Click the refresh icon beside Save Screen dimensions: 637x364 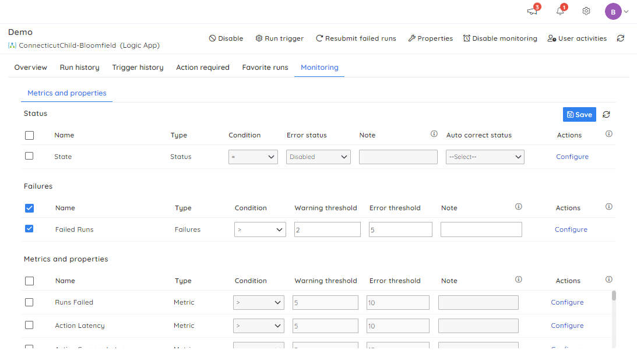[x=606, y=114]
